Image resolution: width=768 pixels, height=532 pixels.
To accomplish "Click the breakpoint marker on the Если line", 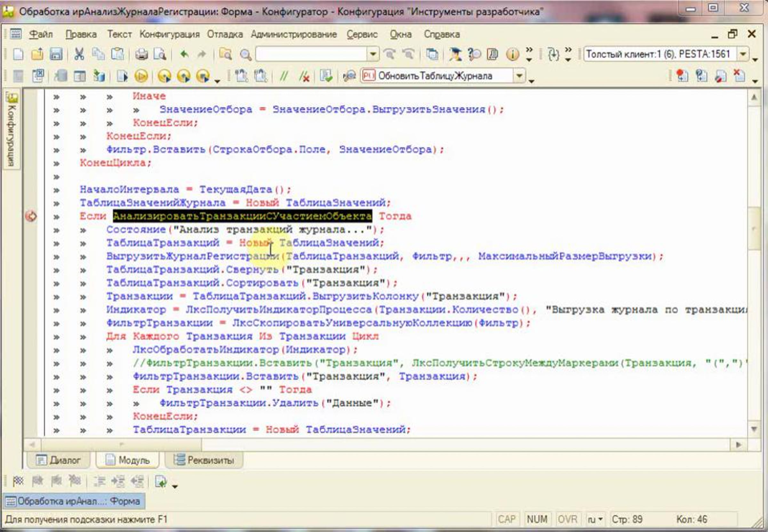I will click(31, 216).
